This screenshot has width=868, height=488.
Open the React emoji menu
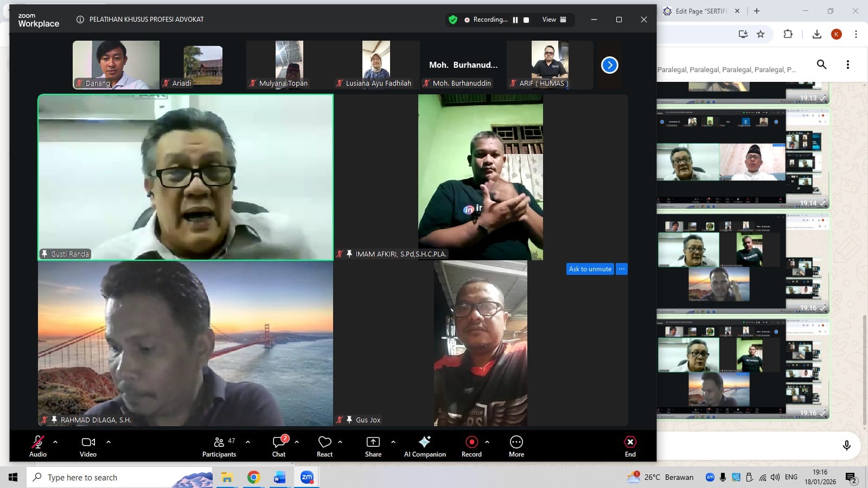pyautogui.click(x=324, y=446)
